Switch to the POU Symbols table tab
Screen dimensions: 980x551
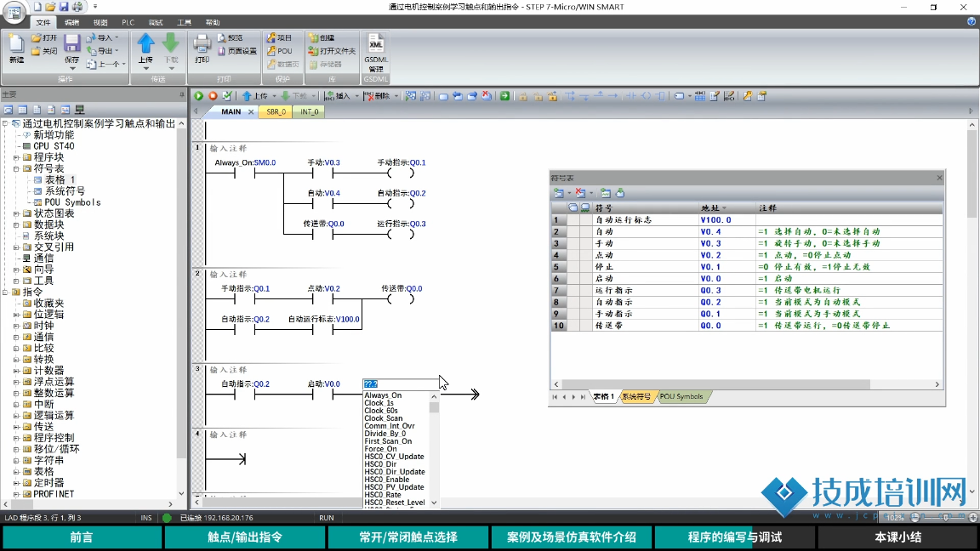(x=681, y=397)
